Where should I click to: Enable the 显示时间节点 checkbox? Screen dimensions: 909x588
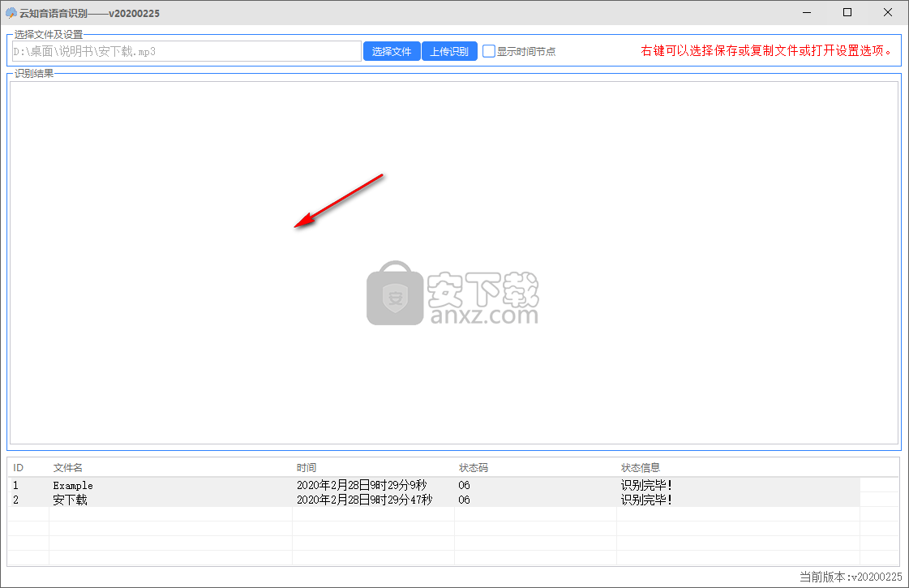click(x=489, y=51)
